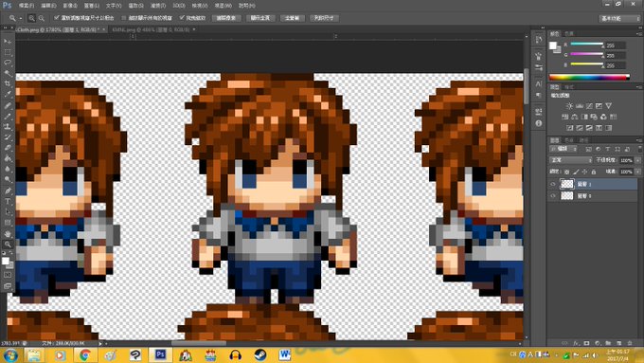Open the File menu
Viewport: 644px width, 363px height.
pos(27,6)
